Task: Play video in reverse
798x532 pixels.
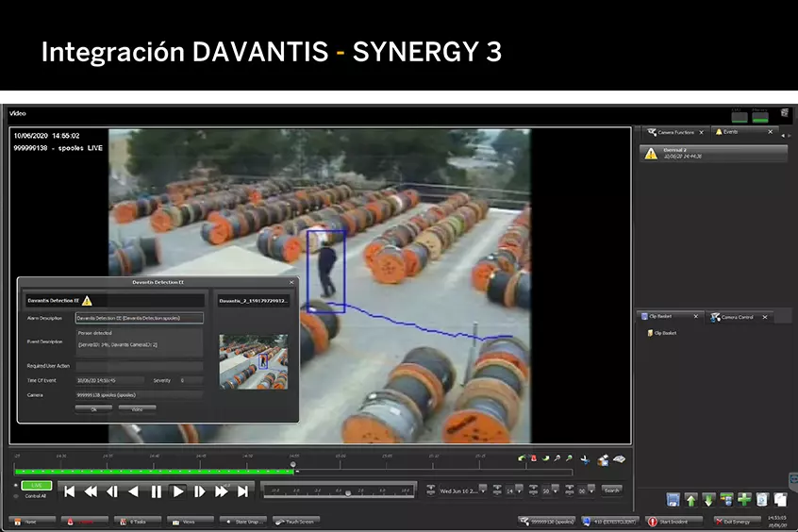Action: pyautogui.click(x=133, y=491)
